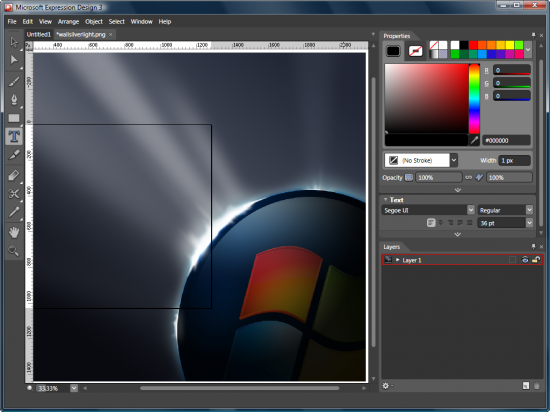Collapse the Text section triangle
The width and height of the screenshot is (550, 412).
385,200
